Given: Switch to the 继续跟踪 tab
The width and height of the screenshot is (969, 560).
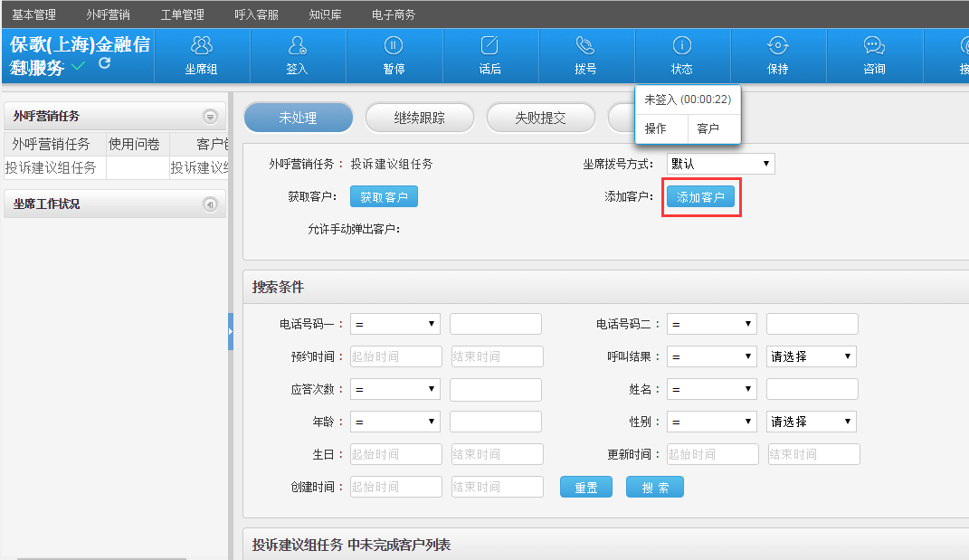Looking at the screenshot, I should click(x=419, y=118).
